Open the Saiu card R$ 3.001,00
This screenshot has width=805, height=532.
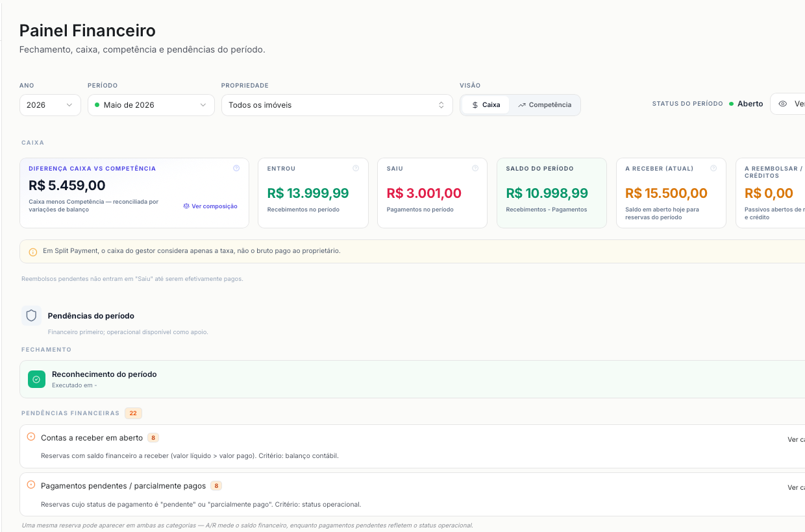click(x=432, y=193)
